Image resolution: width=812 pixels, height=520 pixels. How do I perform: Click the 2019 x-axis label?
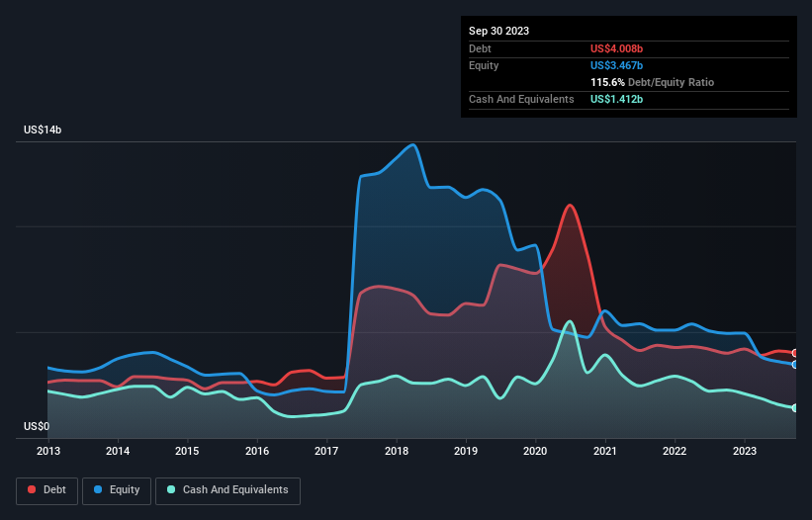point(466,451)
